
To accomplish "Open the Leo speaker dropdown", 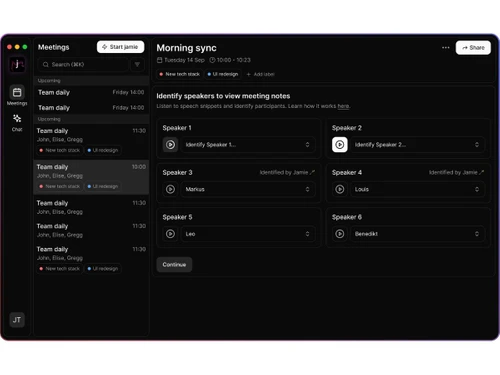I will (248, 234).
